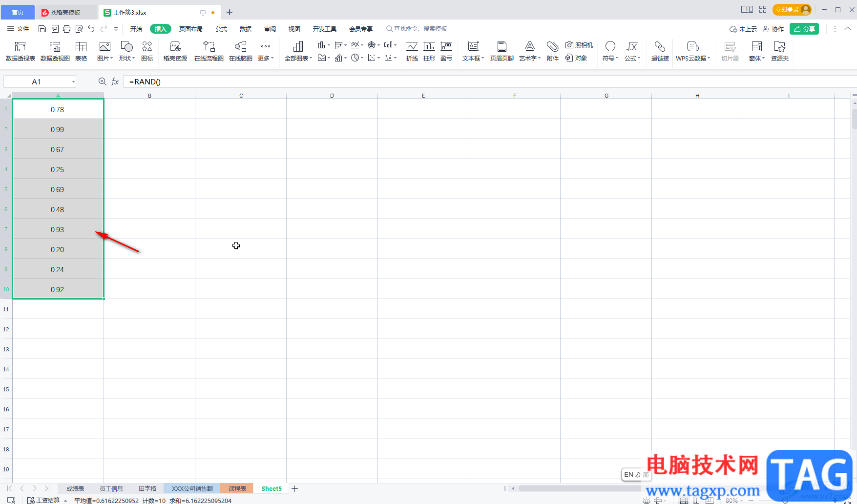Image resolution: width=857 pixels, height=504 pixels.
Task: Click the 立即登录 login button
Action: [x=792, y=10]
